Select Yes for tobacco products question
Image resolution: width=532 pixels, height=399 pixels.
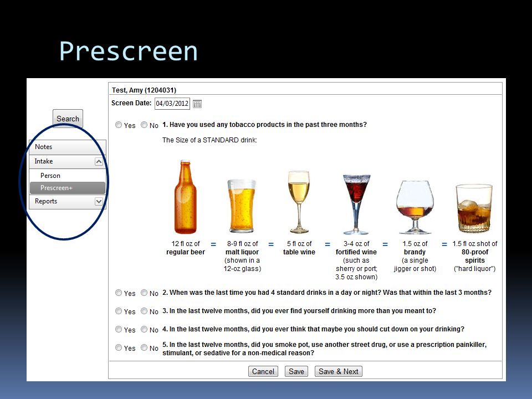(x=119, y=125)
